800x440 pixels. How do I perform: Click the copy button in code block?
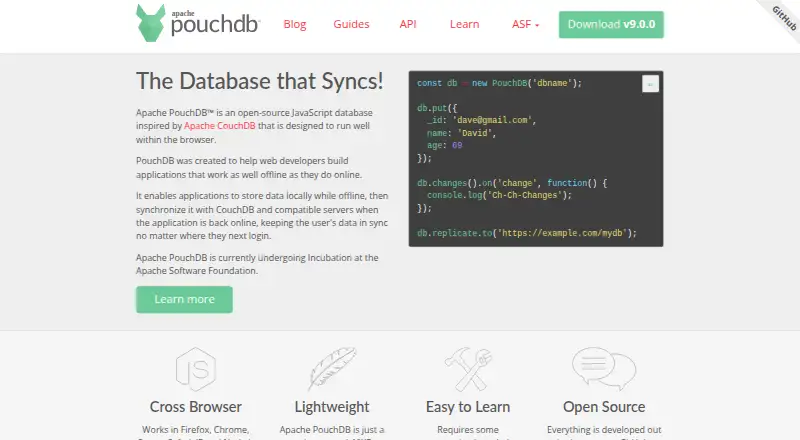tap(650, 84)
